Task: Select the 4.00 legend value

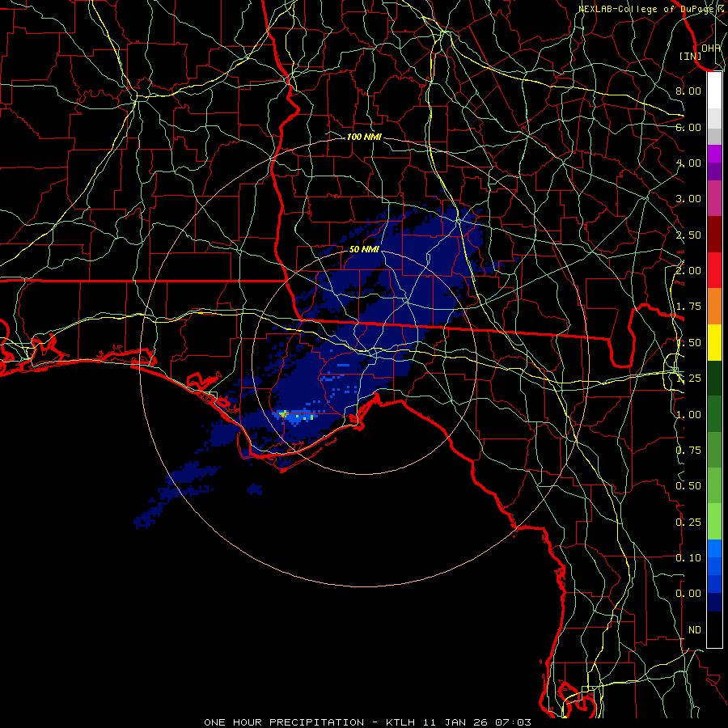Action: click(688, 163)
